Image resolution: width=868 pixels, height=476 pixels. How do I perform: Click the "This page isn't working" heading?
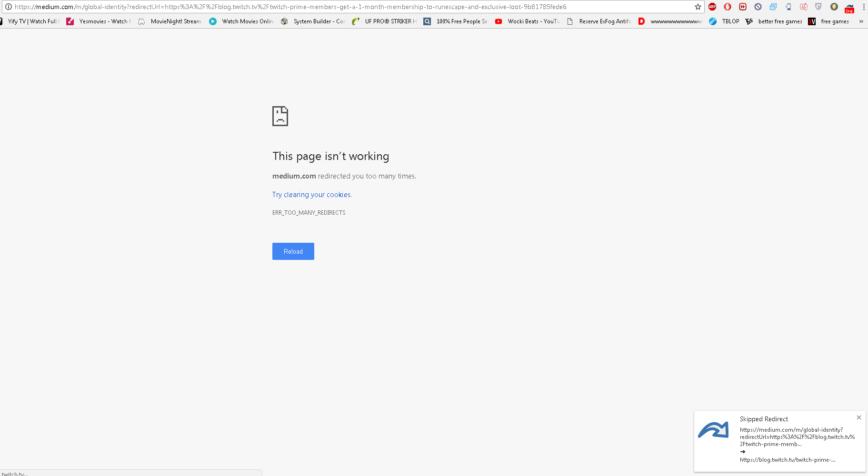pos(331,156)
